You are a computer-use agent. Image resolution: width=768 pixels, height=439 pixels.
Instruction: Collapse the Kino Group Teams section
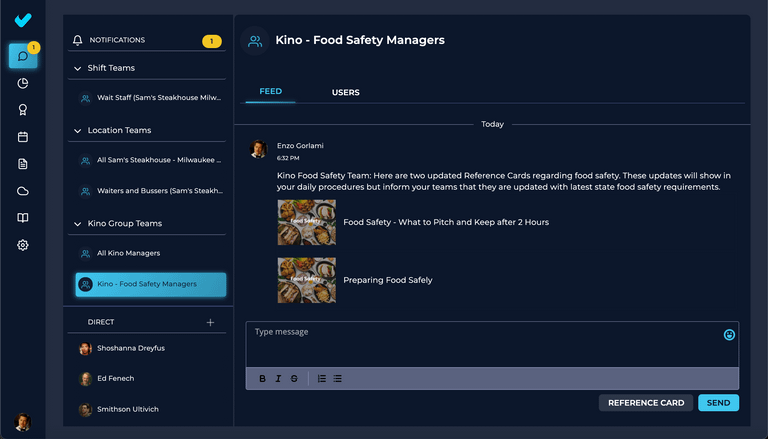pos(78,223)
